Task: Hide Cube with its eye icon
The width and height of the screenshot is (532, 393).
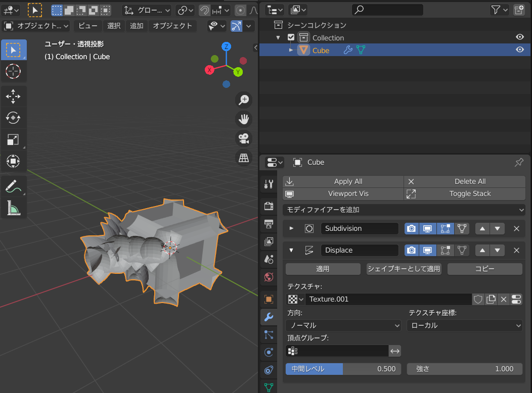Action: [519, 50]
